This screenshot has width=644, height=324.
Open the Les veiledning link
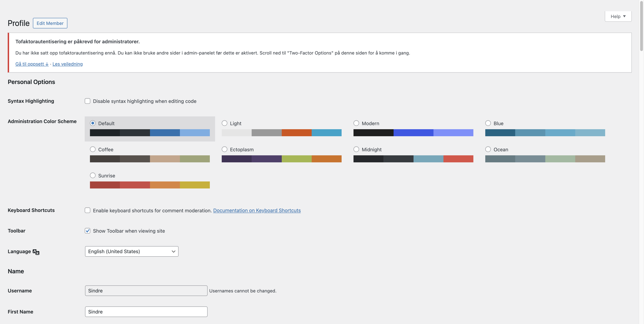tap(68, 64)
